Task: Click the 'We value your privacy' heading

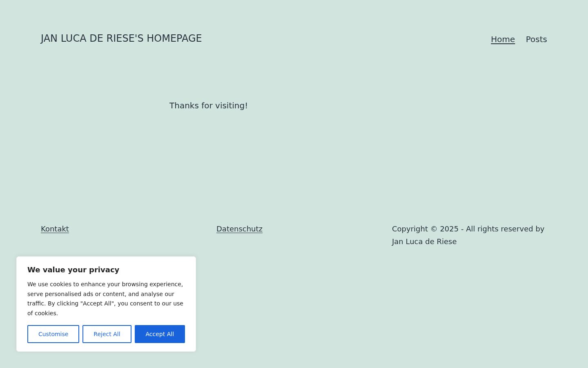Action: tap(73, 270)
